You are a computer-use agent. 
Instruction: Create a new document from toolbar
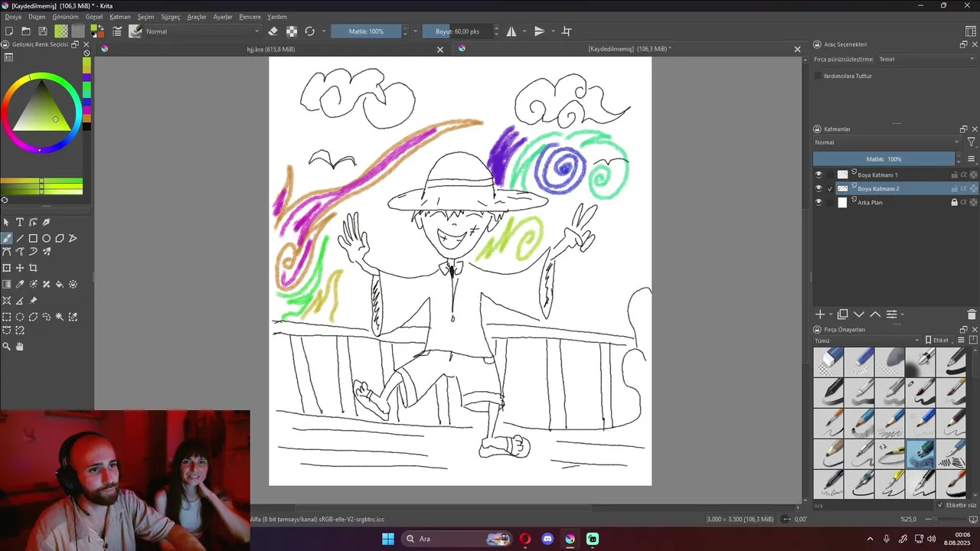9,31
